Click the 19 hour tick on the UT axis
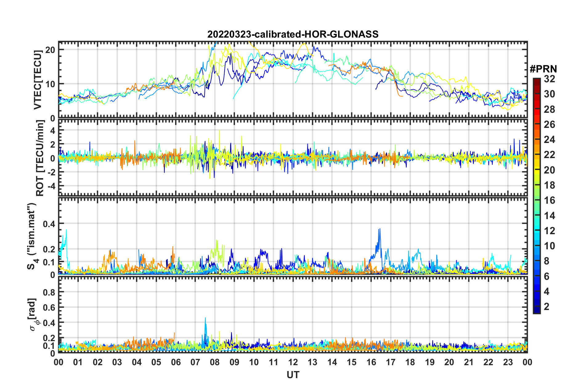Image resolution: width=586 pixels, height=392 pixels. (430, 362)
